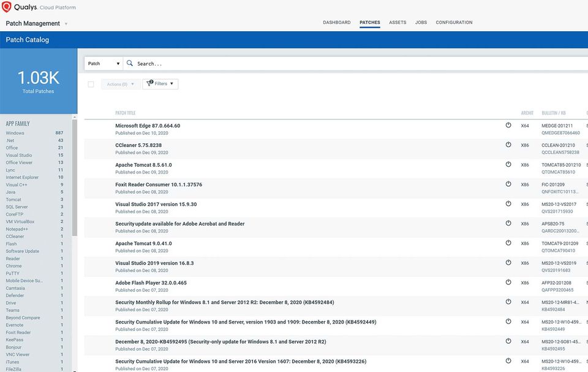Open the Jobs tab
Screen dimensions: 588x372
pyautogui.click(x=421, y=23)
